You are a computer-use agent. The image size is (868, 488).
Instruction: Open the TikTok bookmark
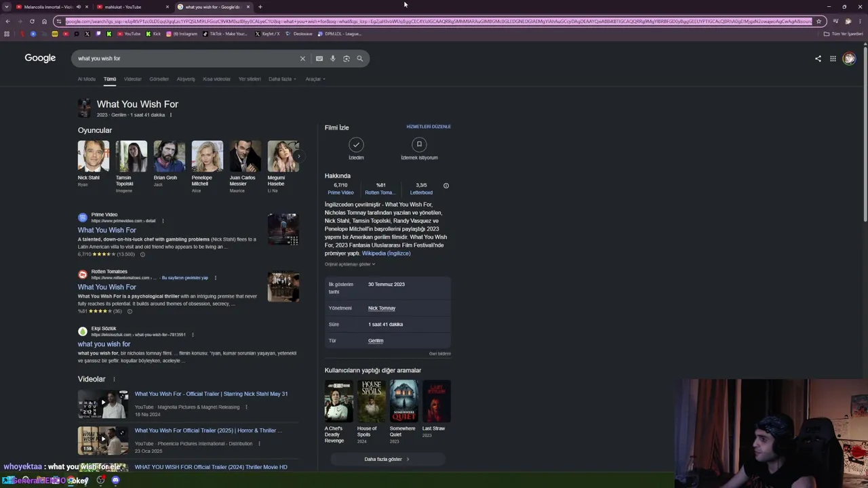coord(226,34)
